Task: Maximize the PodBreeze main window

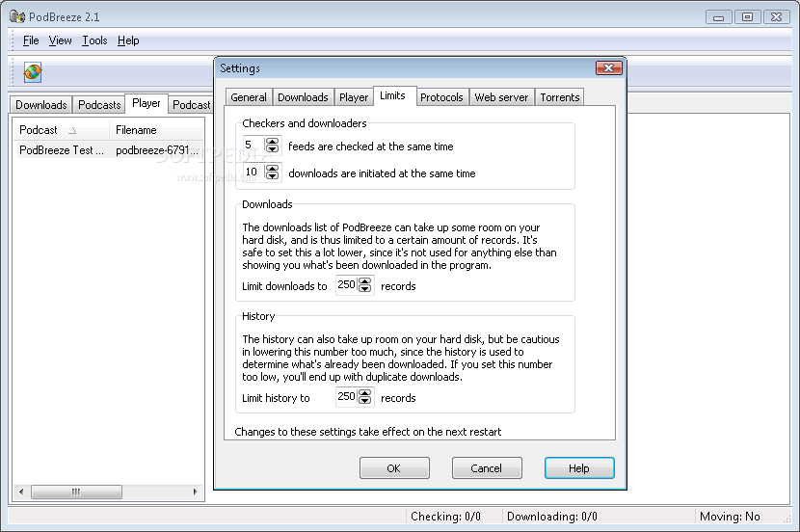Action: pos(747,17)
